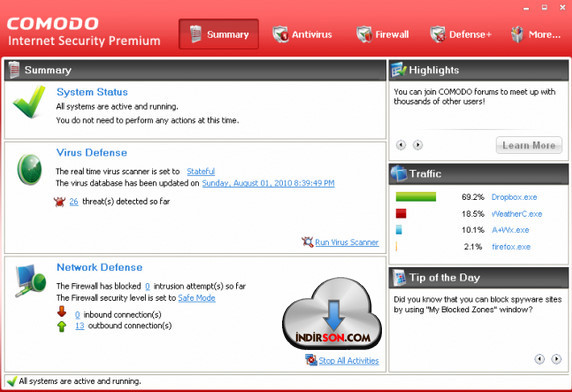View the 13 outbound connections
The image size is (572, 392).
click(80, 326)
